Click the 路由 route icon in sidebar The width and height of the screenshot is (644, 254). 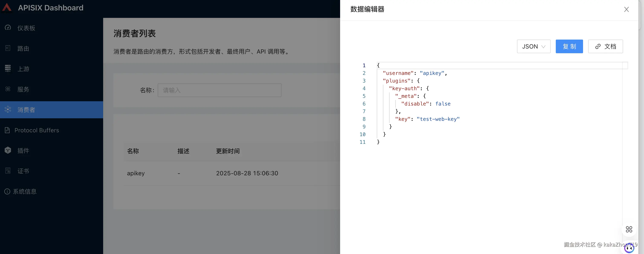tap(8, 48)
